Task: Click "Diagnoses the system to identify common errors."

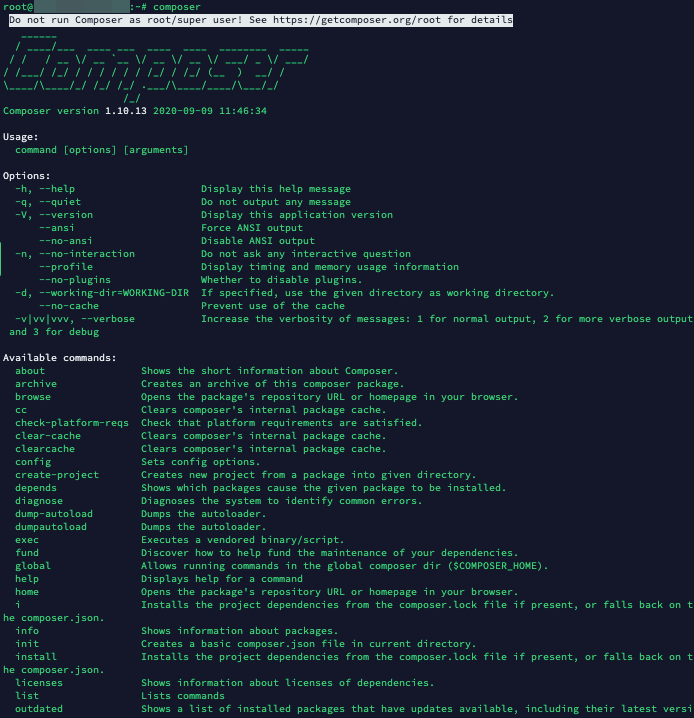Action: (x=282, y=501)
